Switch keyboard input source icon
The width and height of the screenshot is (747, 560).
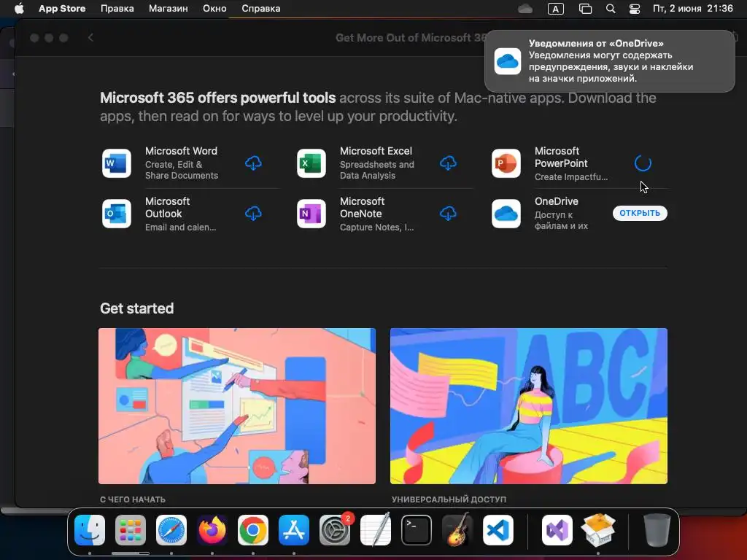coord(555,9)
